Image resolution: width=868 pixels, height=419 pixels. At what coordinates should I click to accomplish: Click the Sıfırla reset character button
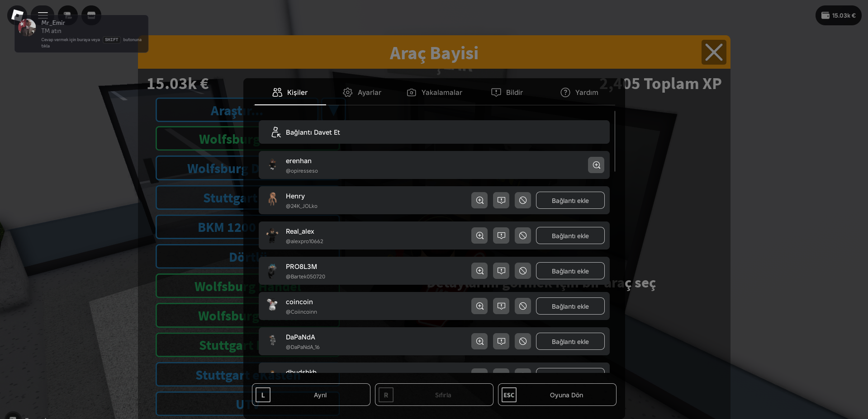(x=434, y=395)
